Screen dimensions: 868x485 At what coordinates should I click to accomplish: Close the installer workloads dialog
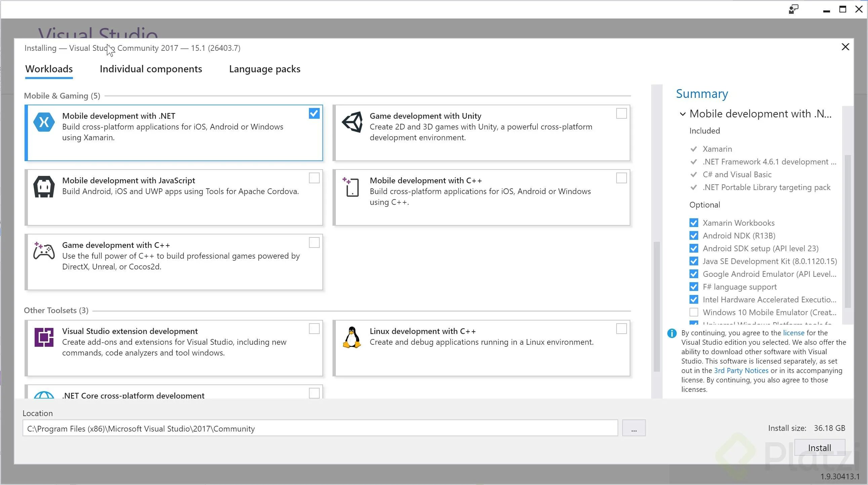845,47
